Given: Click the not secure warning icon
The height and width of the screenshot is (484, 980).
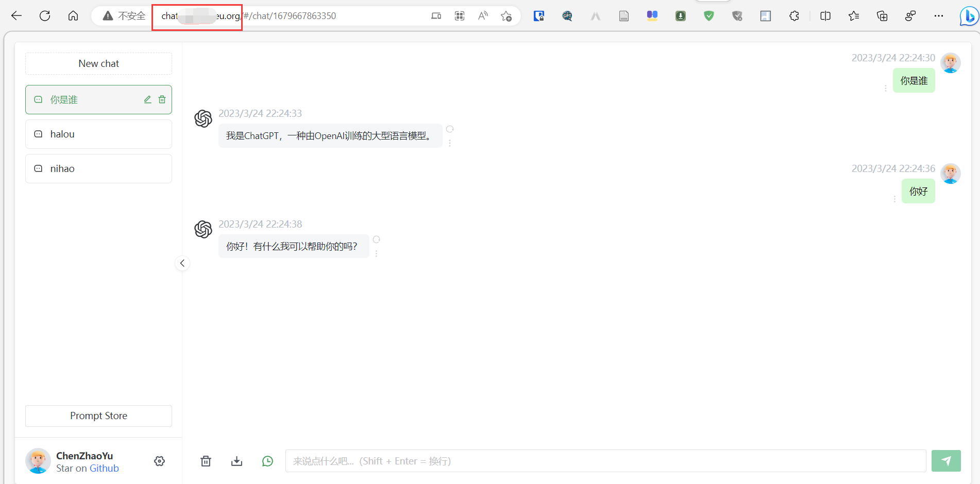Looking at the screenshot, I should (108, 16).
